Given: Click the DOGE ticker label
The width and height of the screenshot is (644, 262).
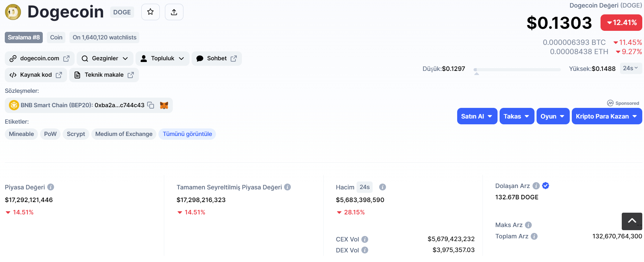Looking at the screenshot, I should [122, 12].
